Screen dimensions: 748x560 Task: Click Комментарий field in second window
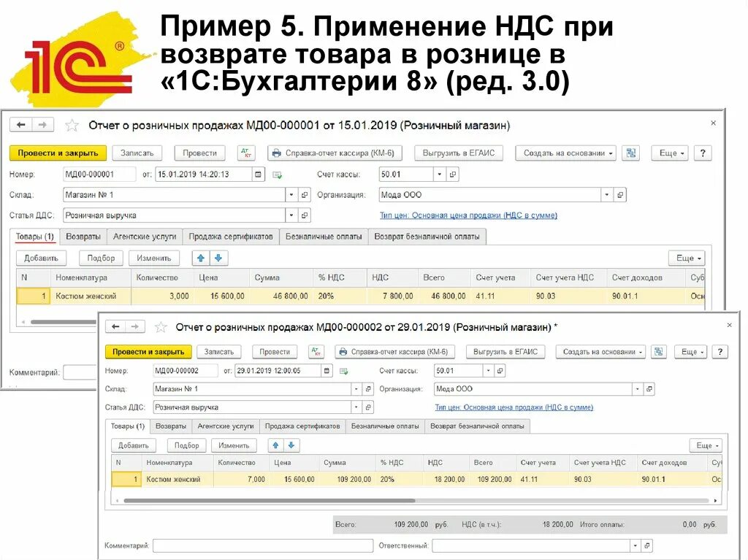(x=263, y=545)
